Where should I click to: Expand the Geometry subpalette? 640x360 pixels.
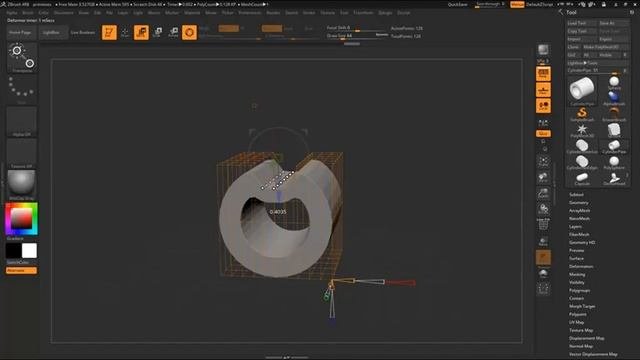579,203
